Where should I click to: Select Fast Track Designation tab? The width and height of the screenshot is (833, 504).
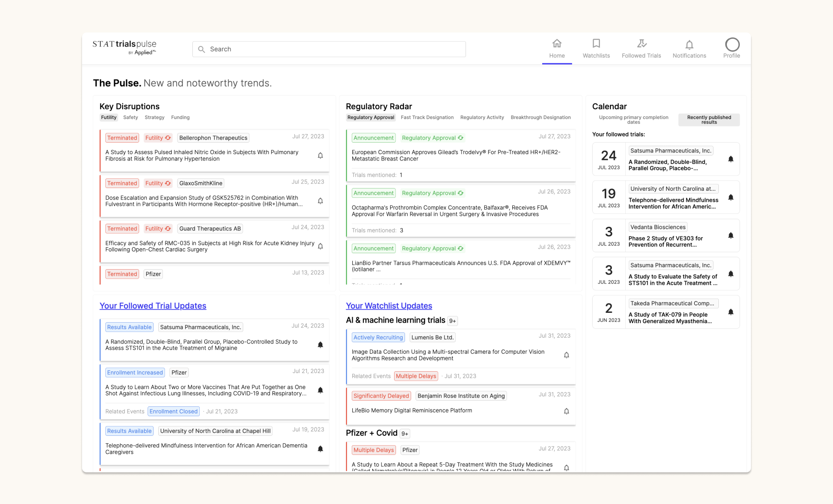(x=427, y=118)
